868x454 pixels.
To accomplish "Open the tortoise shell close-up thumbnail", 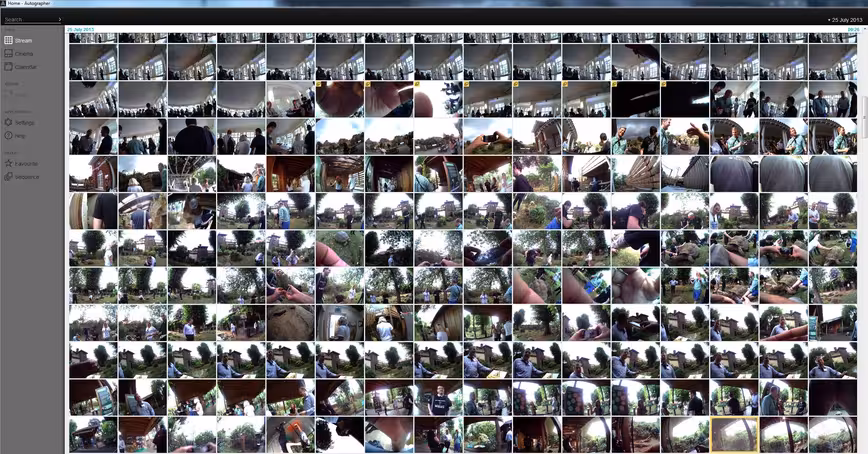I will pos(290,323).
